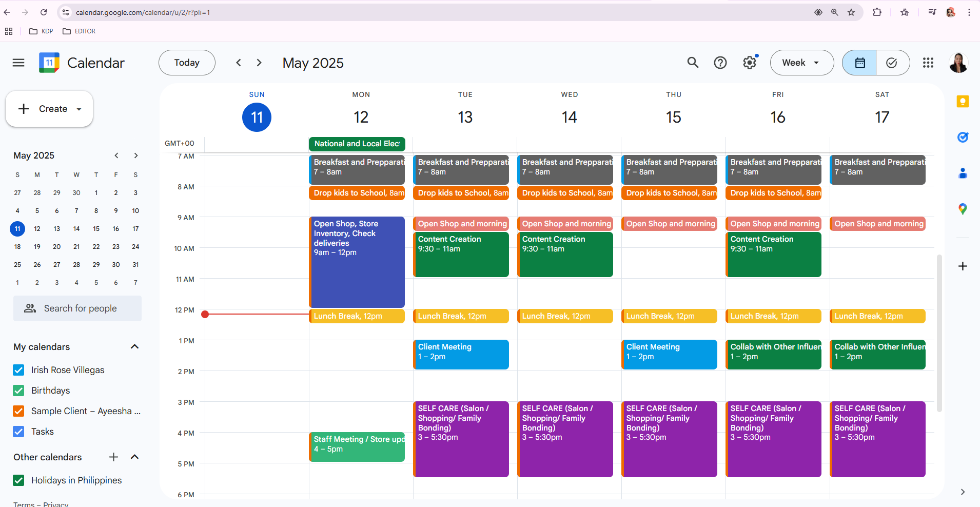
Task: Open Google Keep in side panel
Action: [x=963, y=102]
